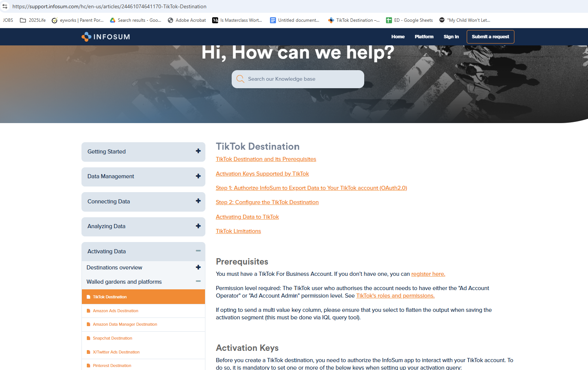Screen dimensions: 588x370
Task: Open Pinterest Destination article
Action: point(112,365)
